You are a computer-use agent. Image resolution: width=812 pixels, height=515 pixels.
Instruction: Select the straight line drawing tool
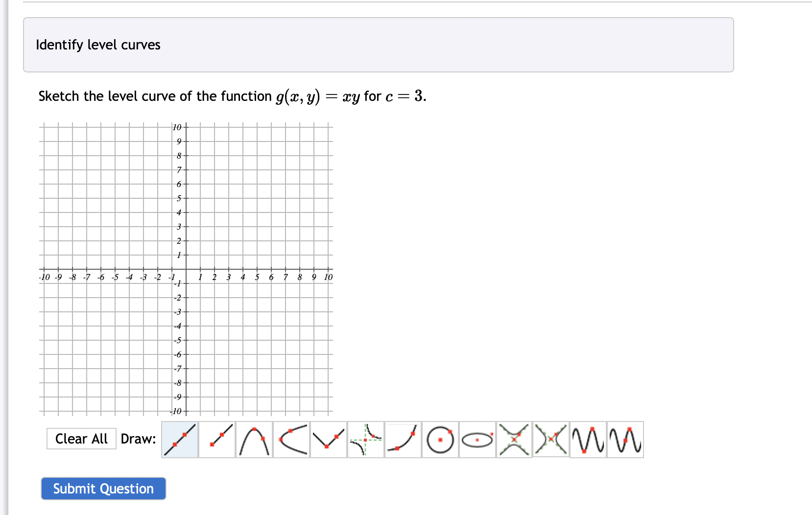[x=180, y=439]
